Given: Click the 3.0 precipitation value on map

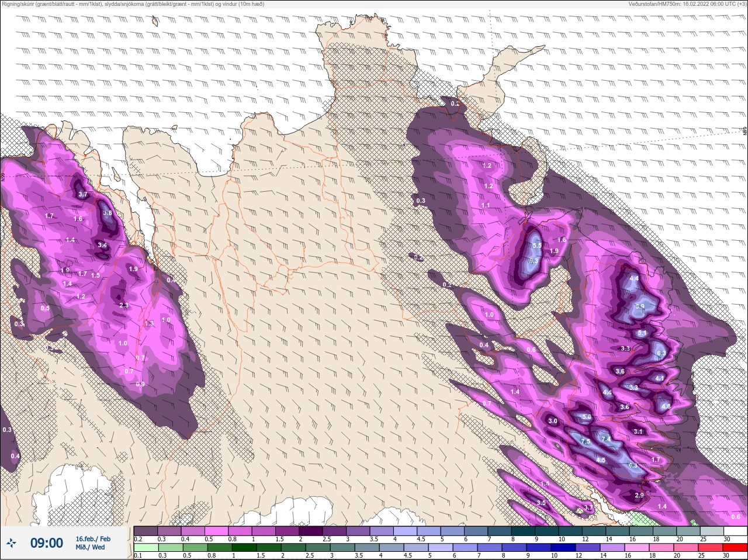Looking at the screenshot, I should click(553, 421).
